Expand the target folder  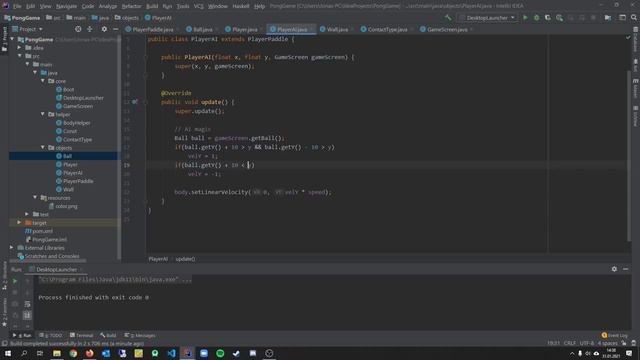click(x=19, y=222)
